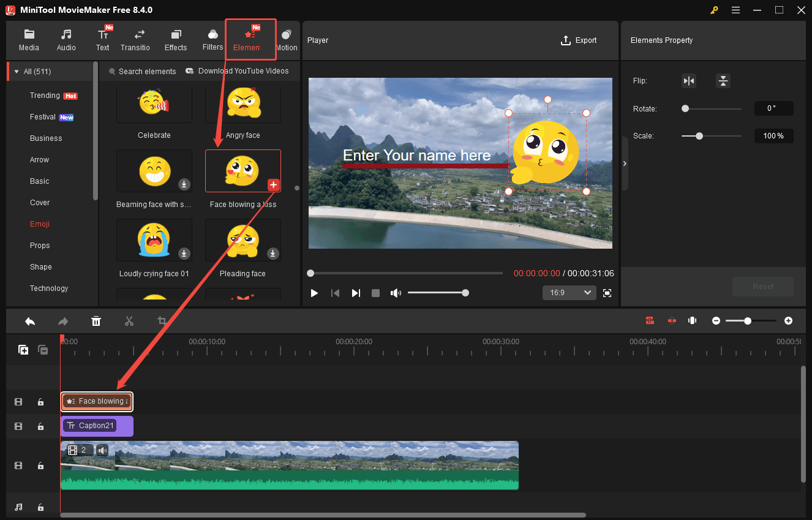Collapse the All (511) category list
The image size is (812, 520).
(x=17, y=71)
